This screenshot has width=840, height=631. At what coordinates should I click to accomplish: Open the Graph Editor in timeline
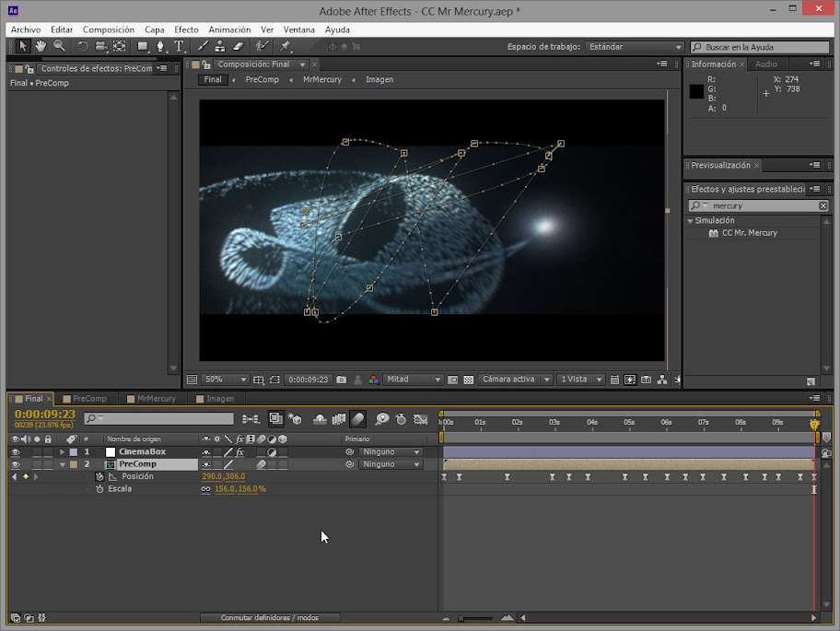click(x=421, y=419)
